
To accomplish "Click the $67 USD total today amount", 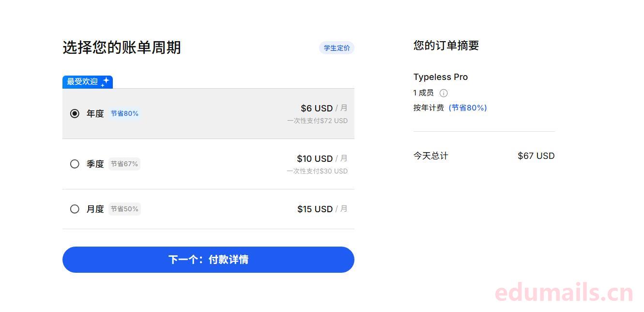I will click(x=536, y=156).
